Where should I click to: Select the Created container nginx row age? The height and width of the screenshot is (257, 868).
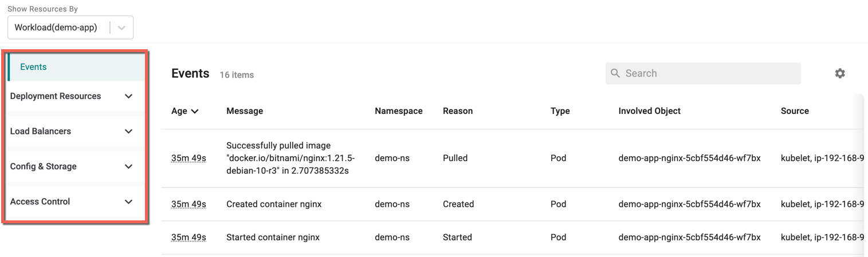[x=188, y=204]
